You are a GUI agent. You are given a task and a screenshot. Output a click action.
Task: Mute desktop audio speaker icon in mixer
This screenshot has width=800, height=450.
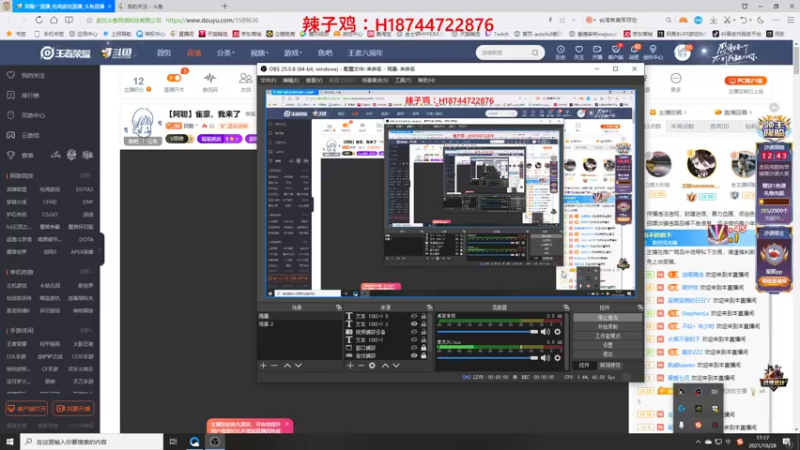coord(545,332)
